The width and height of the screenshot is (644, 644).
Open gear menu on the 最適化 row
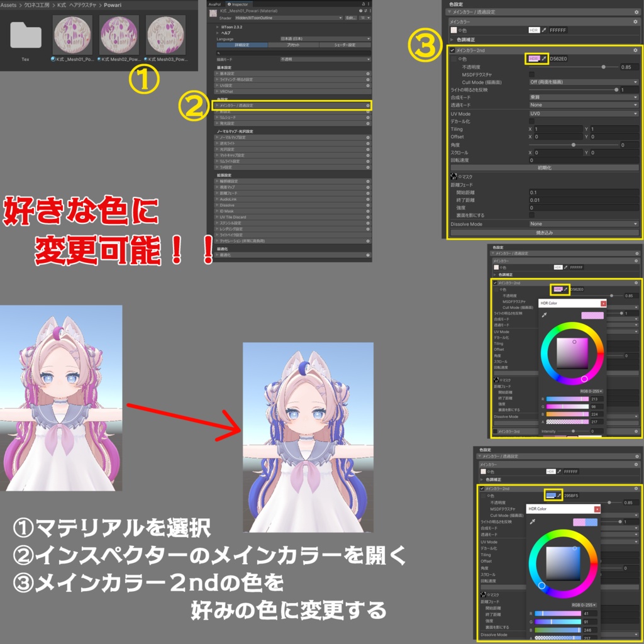coord(368,255)
